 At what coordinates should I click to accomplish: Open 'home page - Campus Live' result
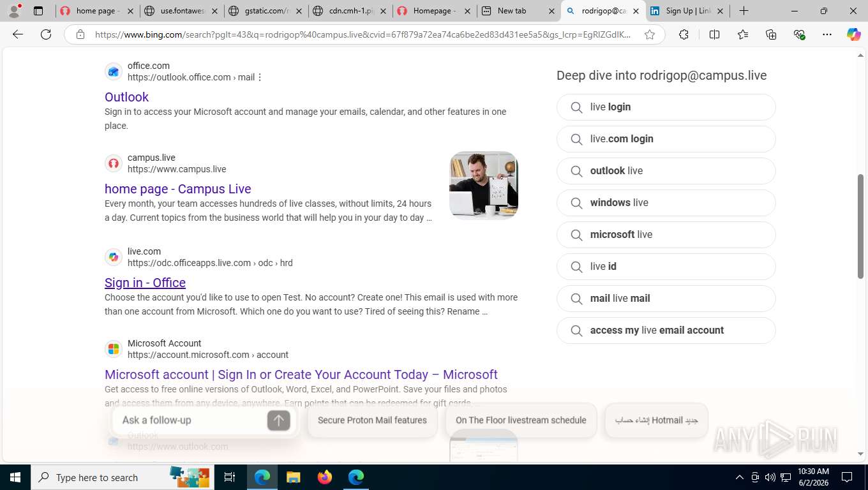click(178, 189)
